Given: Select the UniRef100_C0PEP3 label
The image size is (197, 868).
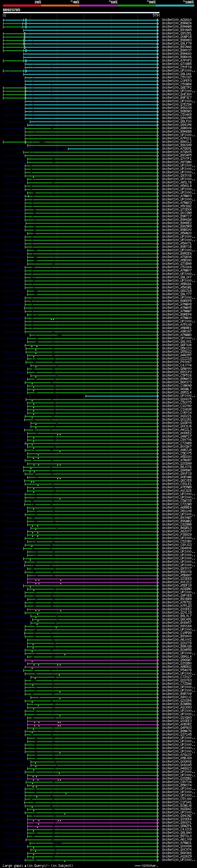Looking at the screenshot, I should 177,81.
